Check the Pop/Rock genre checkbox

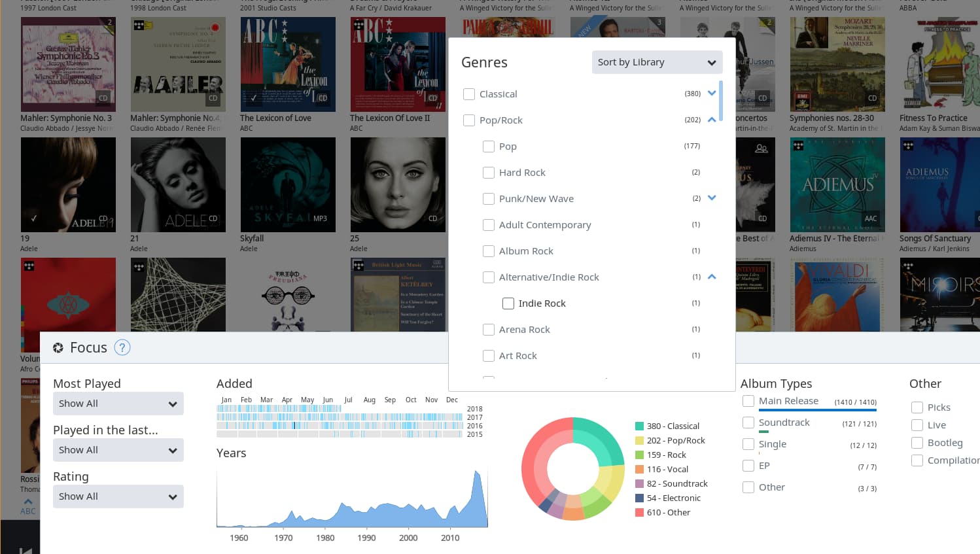469,120
